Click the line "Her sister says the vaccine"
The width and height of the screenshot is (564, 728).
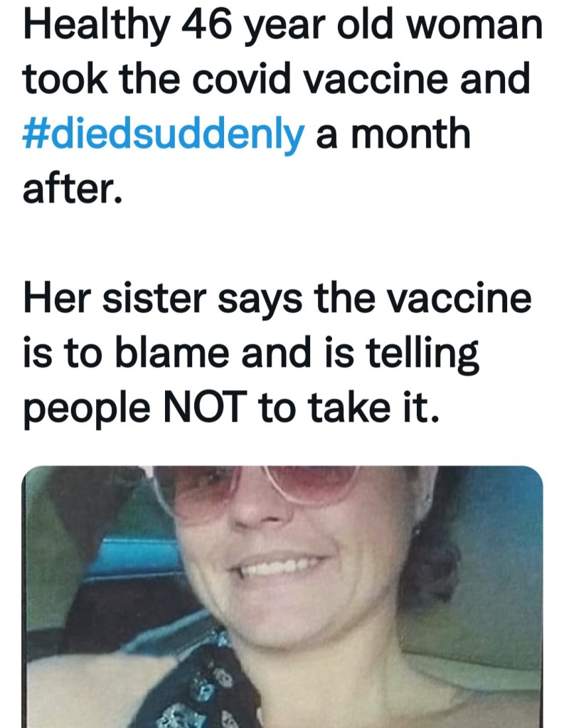coord(277,301)
